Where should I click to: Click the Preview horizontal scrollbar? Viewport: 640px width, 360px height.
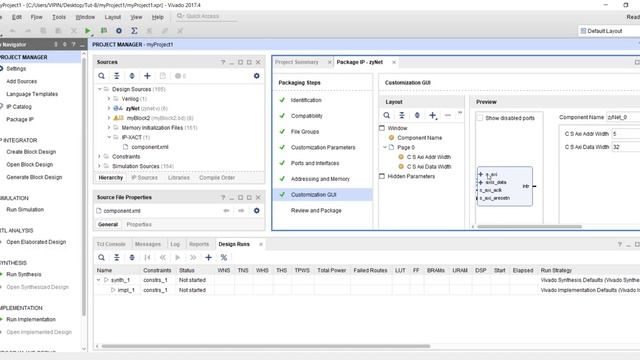click(529, 227)
